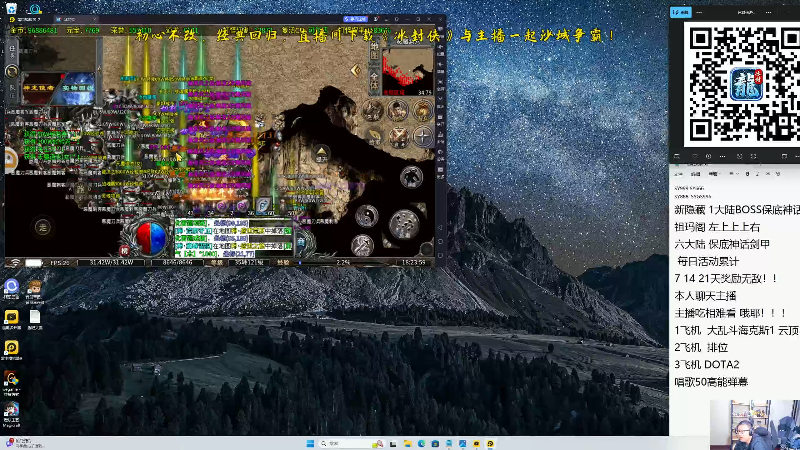Tap the sword slash skill button at bottom
Viewport: 800px width, 450px height.
coord(362,245)
